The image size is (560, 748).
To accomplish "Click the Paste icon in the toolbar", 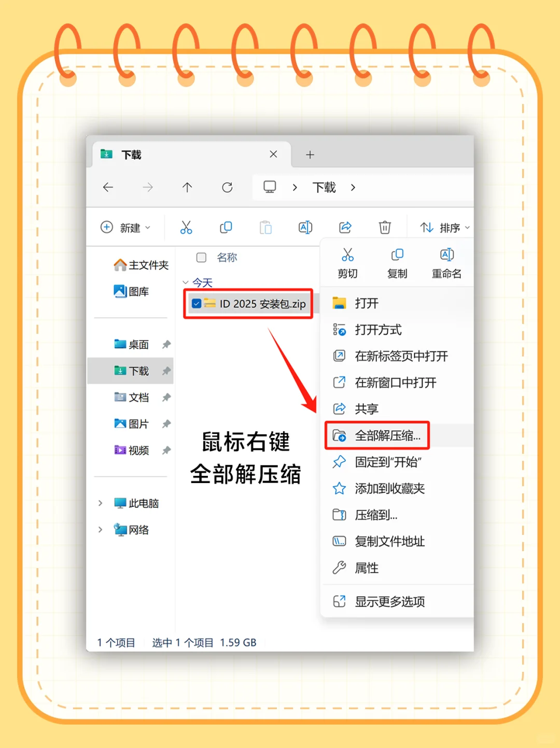I will [266, 228].
